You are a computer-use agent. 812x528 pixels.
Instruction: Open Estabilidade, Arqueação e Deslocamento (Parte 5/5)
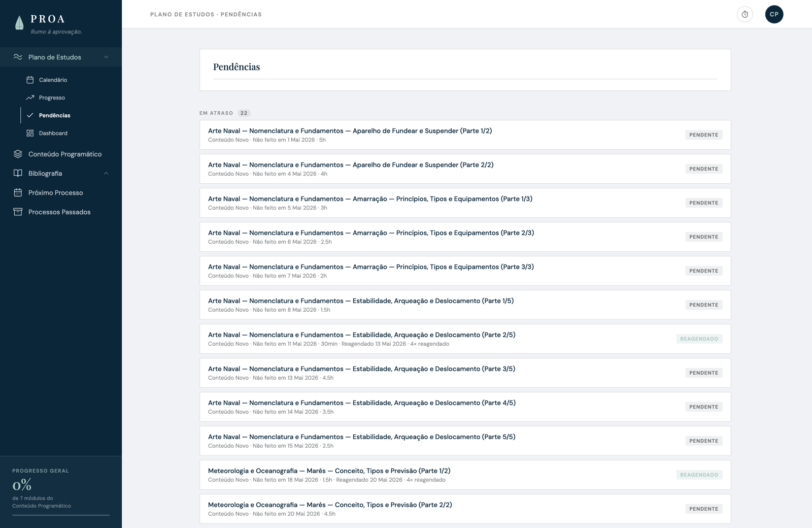[x=465, y=441]
